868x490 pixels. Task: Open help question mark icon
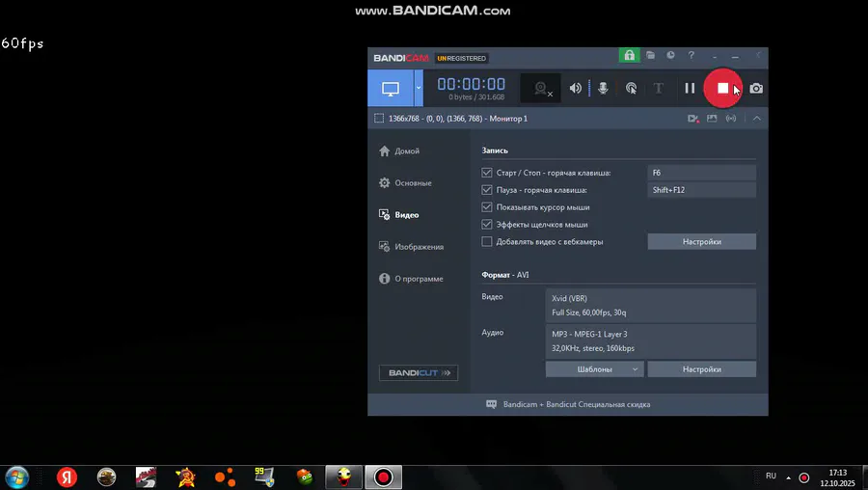691,55
